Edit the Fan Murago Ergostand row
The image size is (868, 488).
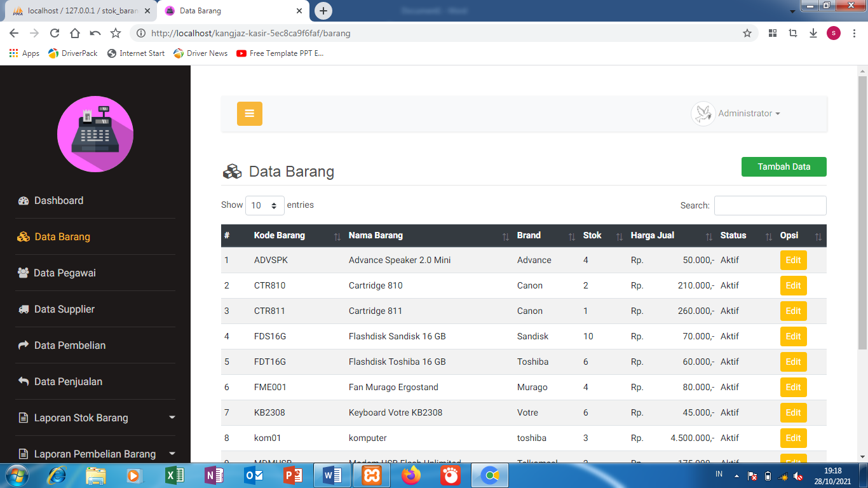tap(793, 388)
